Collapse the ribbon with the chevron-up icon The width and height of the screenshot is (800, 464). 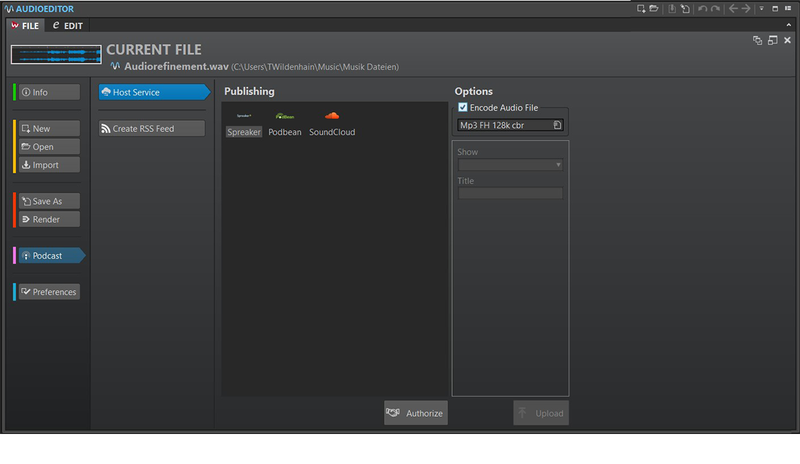[789, 25]
